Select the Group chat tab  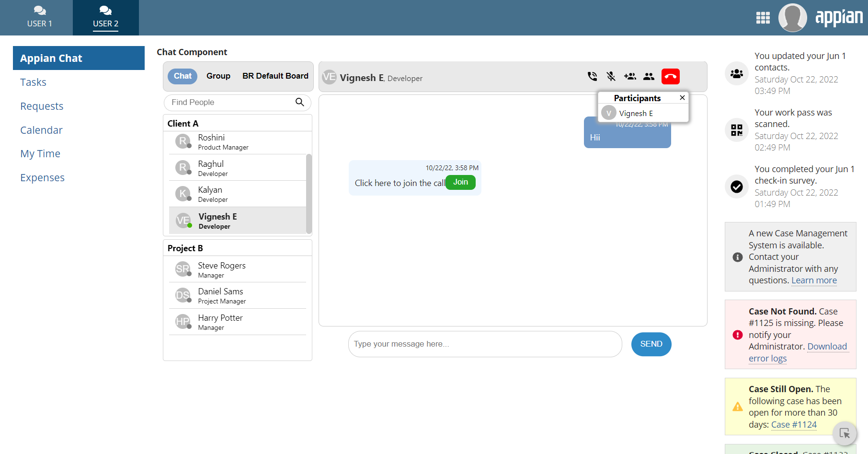point(218,76)
